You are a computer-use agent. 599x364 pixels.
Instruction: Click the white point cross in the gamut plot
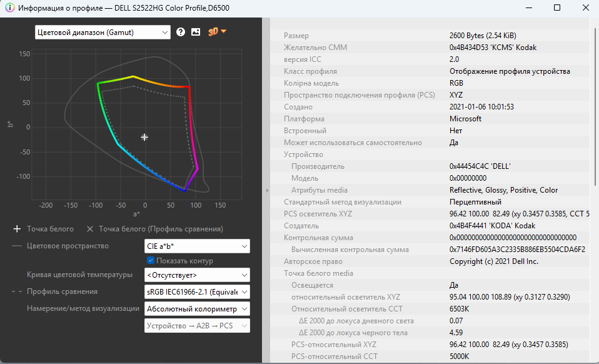pyautogui.click(x=144, y=137)
